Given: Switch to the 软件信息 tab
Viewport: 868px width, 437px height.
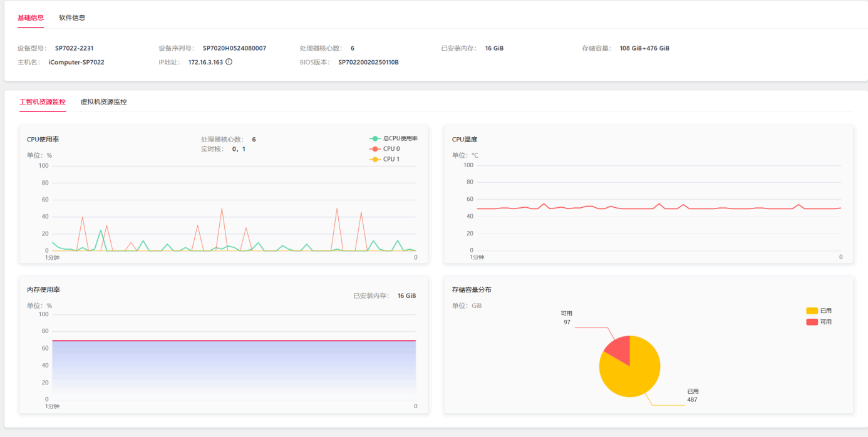Looking at the screenshot, I should pyautogui.click(x=72, y=18).
